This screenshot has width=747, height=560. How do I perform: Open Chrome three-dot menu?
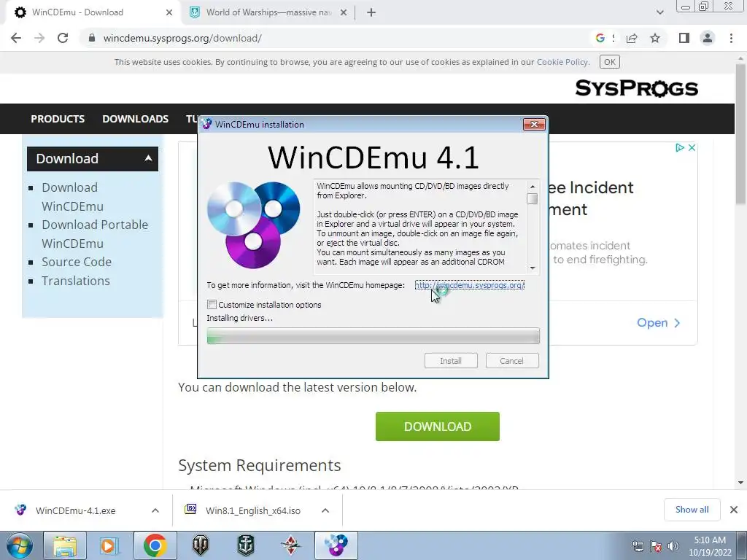pyautogui.click(x=731, y=38)
